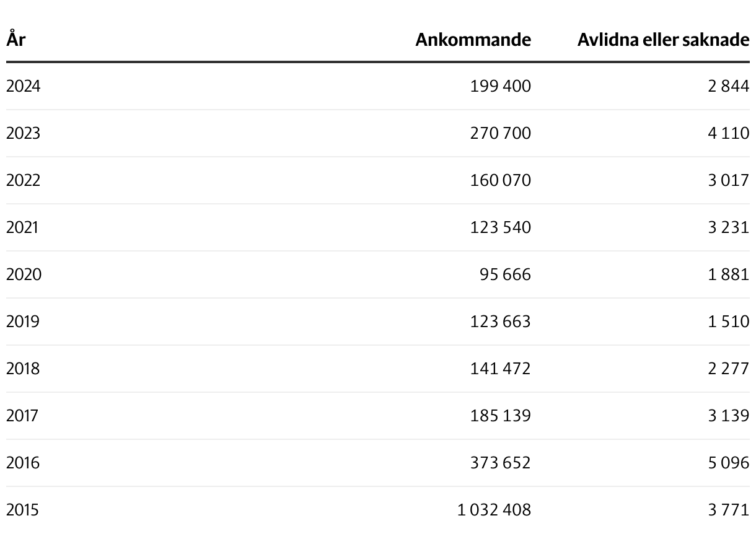The width and height of the screenshot is (756, 539).
Task: Click deaths value 3 231
Action: point(728,227)
